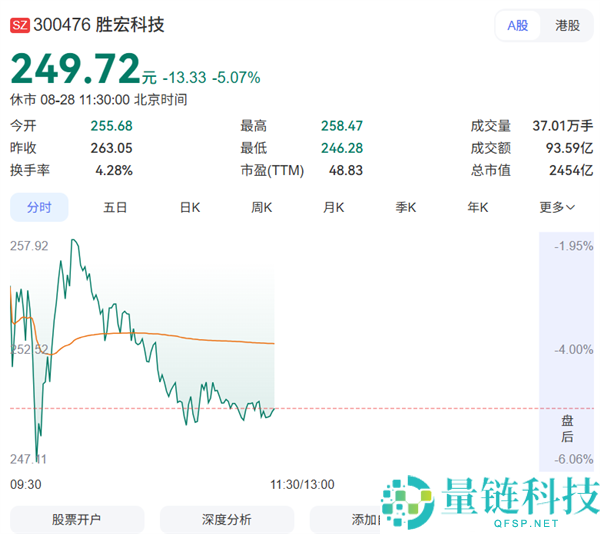This screenshot has width=600, height=534.
Task: Click the 今开 label
Action: coord(23,126)
